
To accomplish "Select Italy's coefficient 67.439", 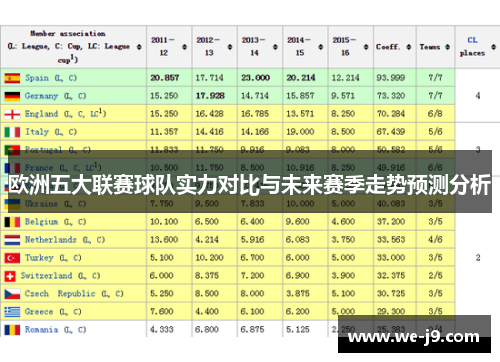I will point(391,132).
